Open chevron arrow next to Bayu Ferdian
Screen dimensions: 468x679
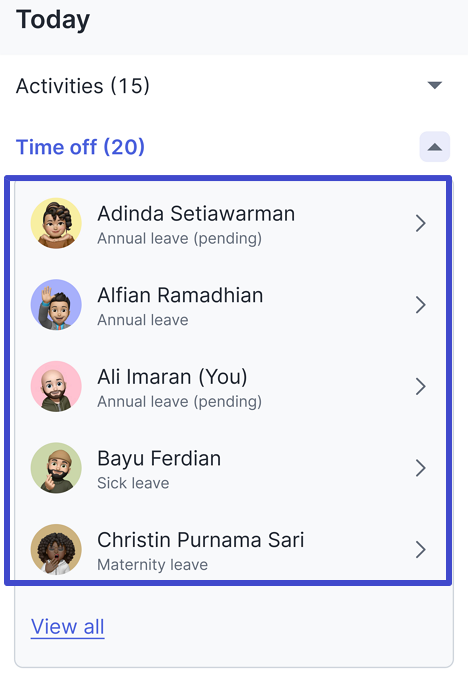click(x=420, y=468)
